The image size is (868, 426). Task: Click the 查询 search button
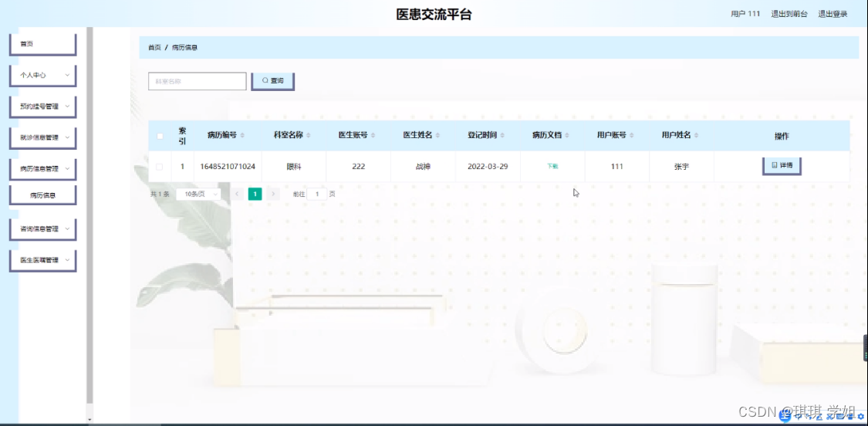273,81
